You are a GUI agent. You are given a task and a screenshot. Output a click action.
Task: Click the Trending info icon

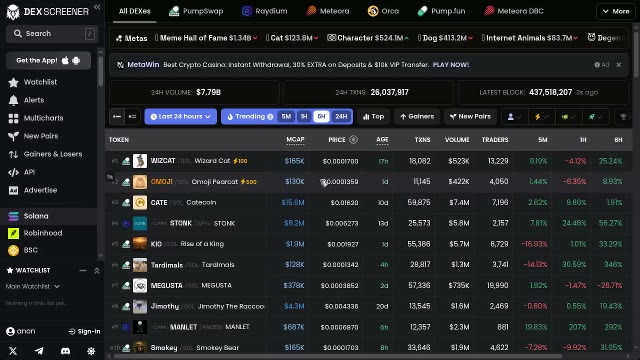point(270,117)
